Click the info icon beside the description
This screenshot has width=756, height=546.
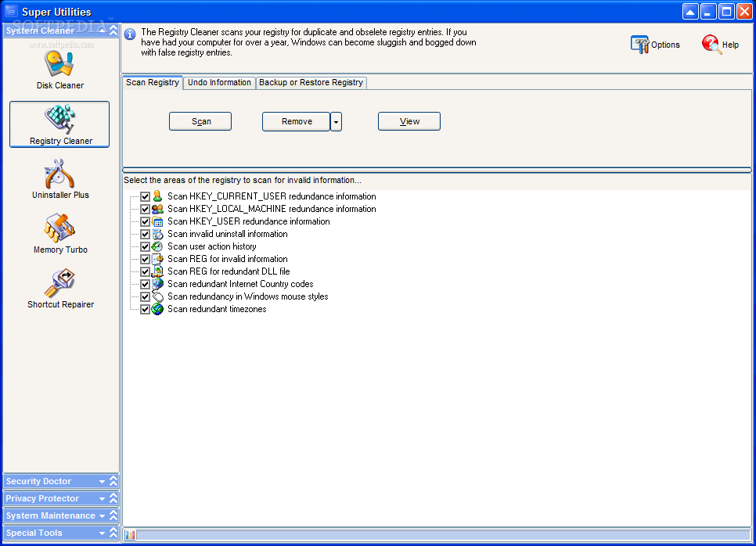[x=130, y=34]
